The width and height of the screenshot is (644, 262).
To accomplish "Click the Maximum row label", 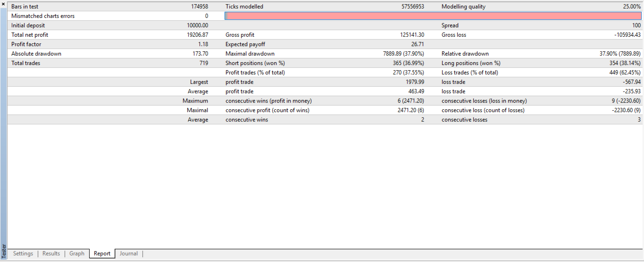I will pyautogui.click(x=195, y=101).
